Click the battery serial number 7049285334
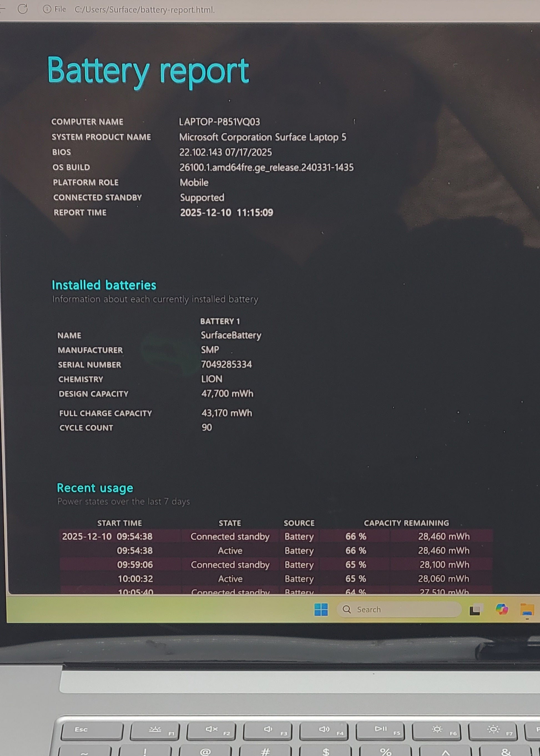 point(226,364)
